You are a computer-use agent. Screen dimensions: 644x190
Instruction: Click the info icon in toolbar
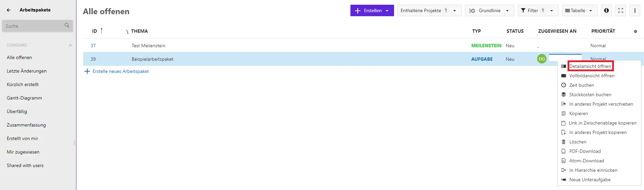point(606,10)
